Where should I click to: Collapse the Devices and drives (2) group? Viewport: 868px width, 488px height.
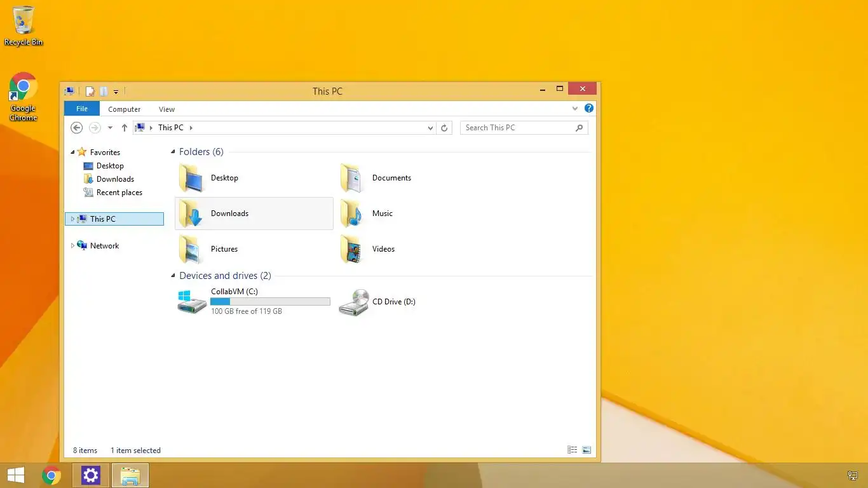(x=173, y=276)
